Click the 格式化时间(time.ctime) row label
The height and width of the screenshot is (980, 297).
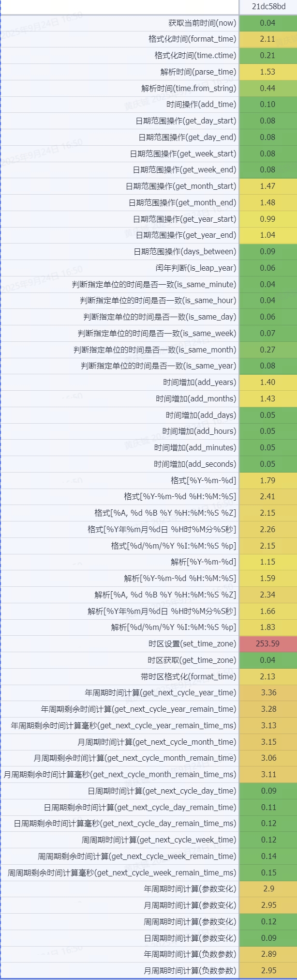tap(195, 55)
